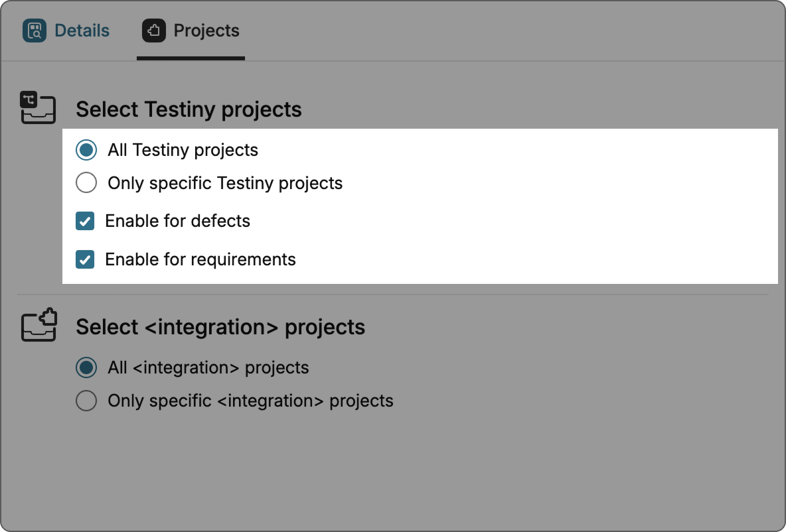Click the Select Testiny projects heading
Image resolution: width=786 pixels, height=532 pixels.
tap(189, 109)
